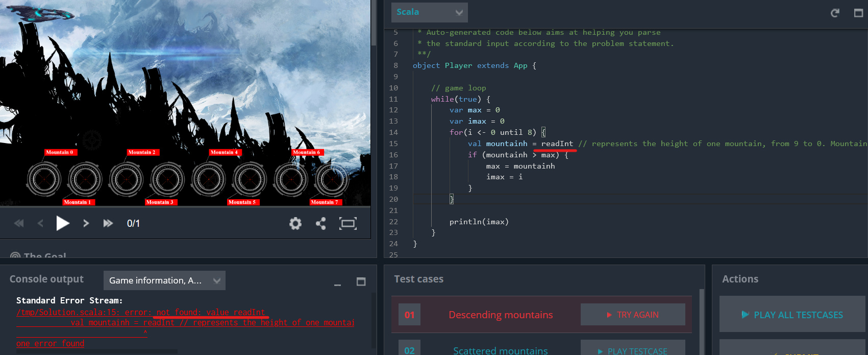This screenshot has height=355, width=868.
Task: Select test case 01 Descending mountains
Action: (500, 315)
